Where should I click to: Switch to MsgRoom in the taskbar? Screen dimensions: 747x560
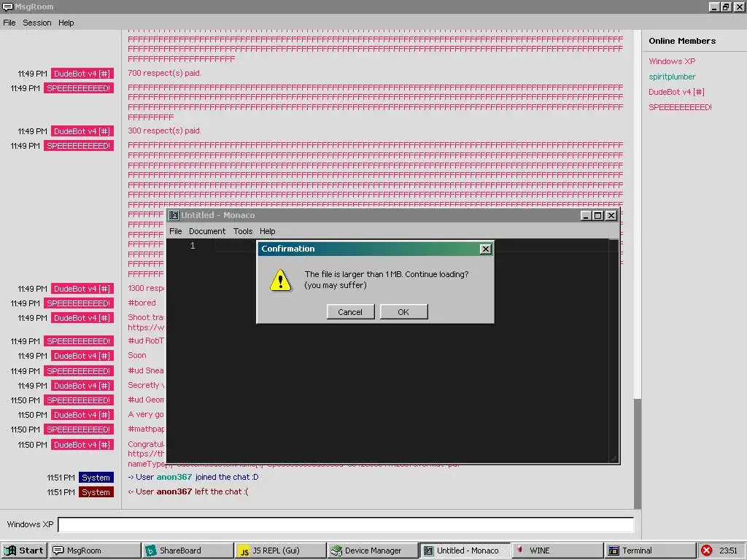point(96,551)
